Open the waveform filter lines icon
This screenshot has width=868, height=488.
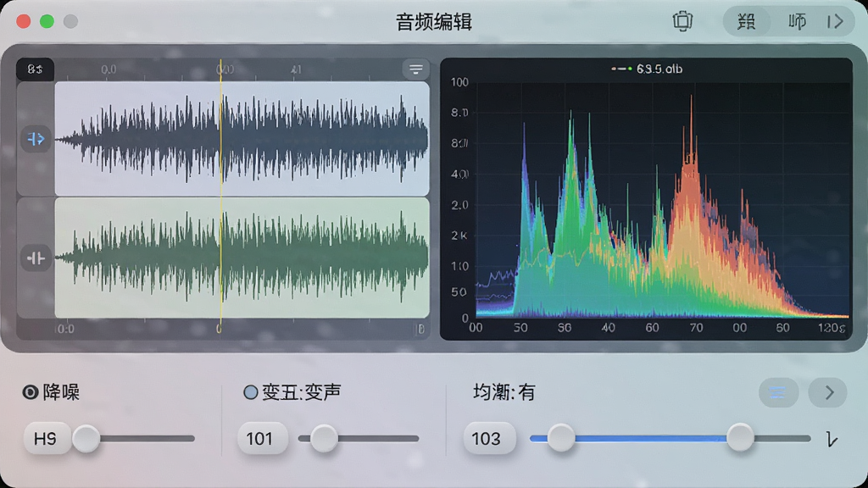coord(415,69)
